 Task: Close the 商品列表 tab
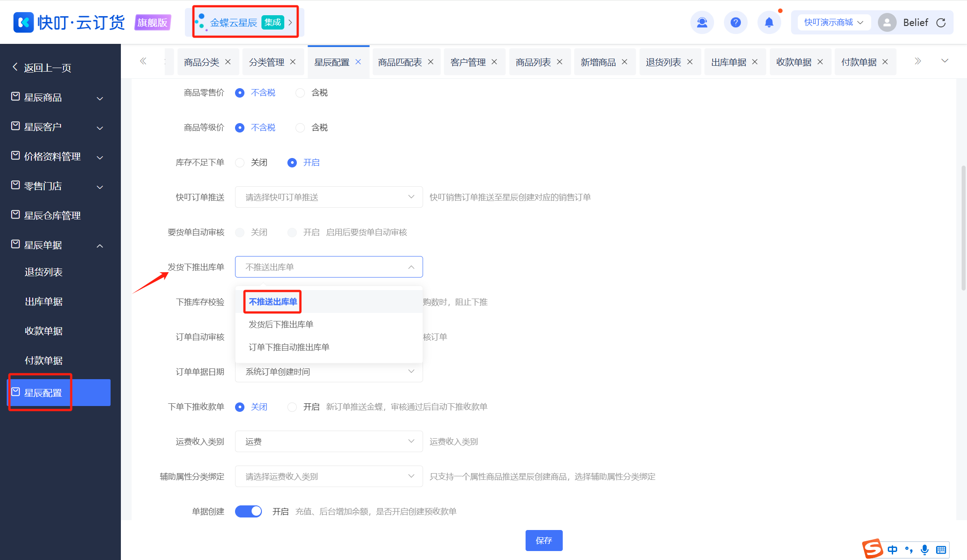pos(560,62)
